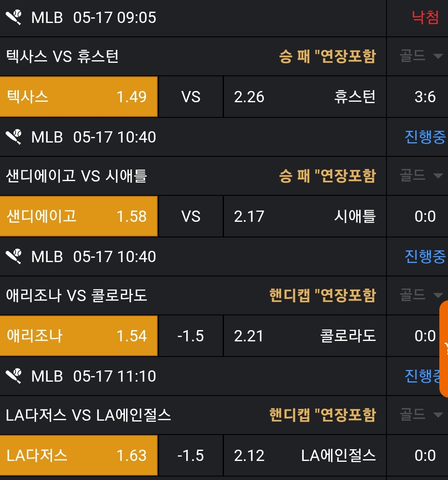Screen dimensions: 448x480
Task: Click the baseball icon beside 05-17 09:05
Action: point(13,18)
